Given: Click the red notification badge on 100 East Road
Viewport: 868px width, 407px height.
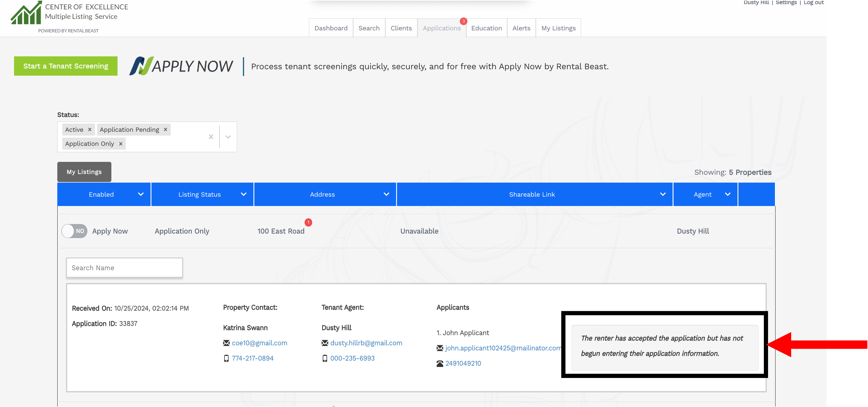Looking at the screenshot, I should tap(308, 222).
